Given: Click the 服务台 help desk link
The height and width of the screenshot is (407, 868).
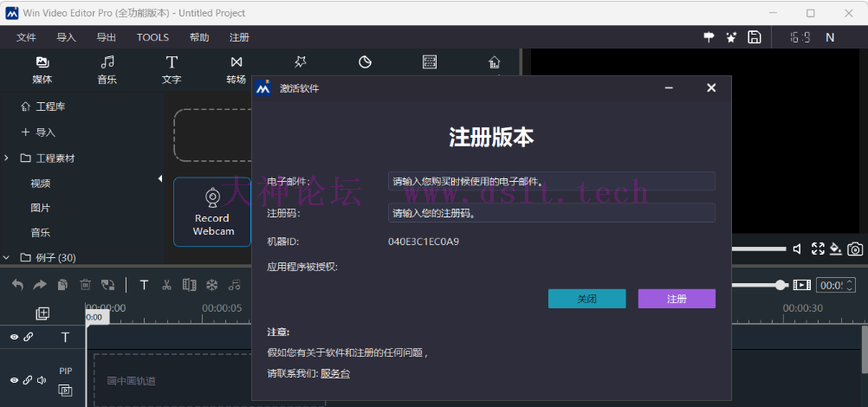Looking at the screenshot, I should 335,373.
